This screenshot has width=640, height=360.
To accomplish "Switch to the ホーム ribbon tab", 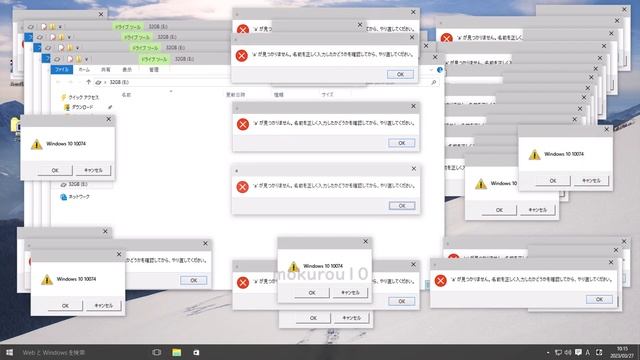I will coord(84,70).
